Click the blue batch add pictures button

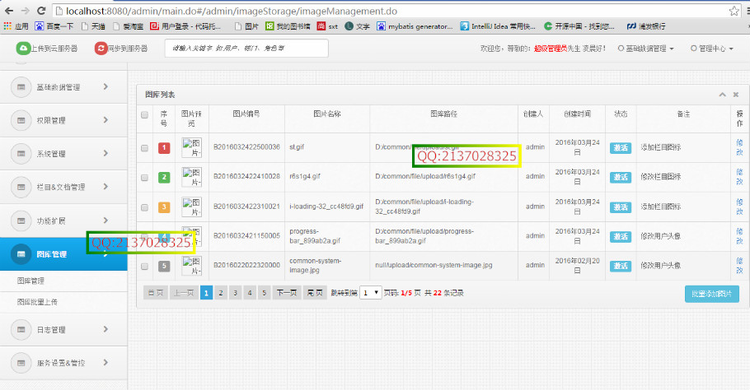[x=712, y=294]
